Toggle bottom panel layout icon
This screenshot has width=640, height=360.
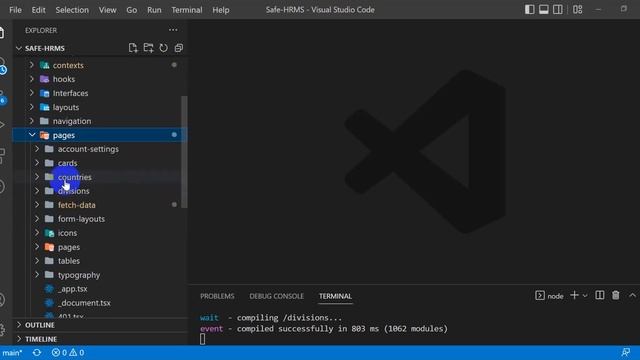(544, 9)
